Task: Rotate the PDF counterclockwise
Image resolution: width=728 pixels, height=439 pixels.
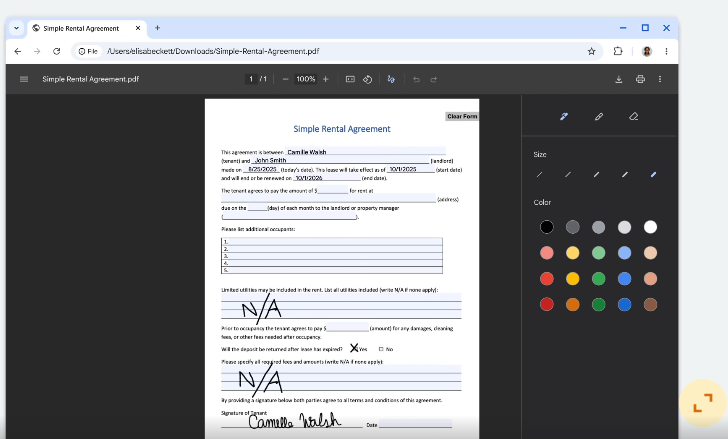Action: [367, 79]
